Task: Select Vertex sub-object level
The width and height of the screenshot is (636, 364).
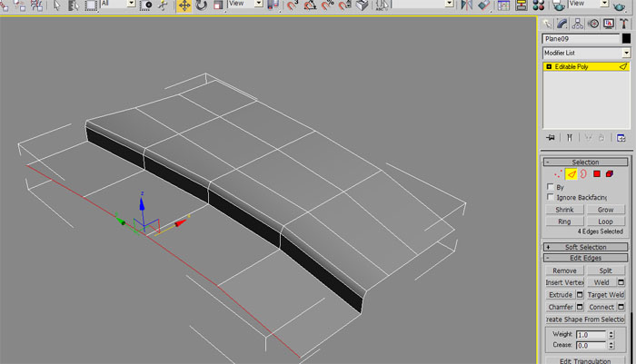Action: 558,174
